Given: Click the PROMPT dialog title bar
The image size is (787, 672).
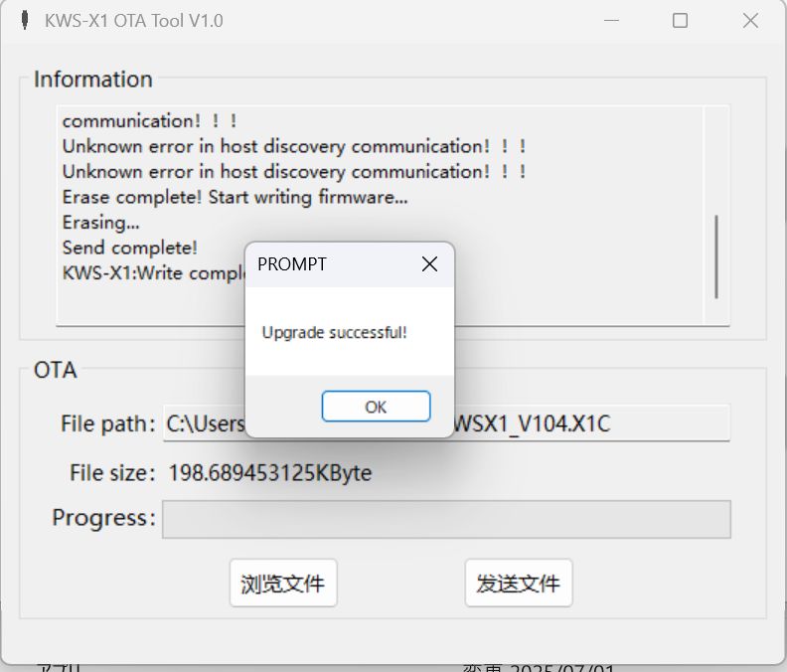Looking at the screenshot, I should tap(331, 264).
